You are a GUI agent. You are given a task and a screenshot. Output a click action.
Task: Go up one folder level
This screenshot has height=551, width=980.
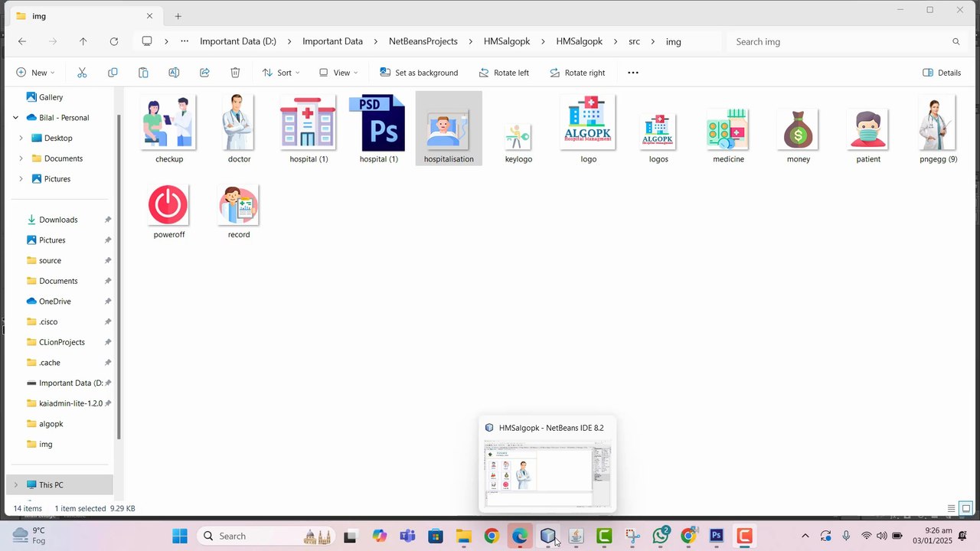[x=83, y=41]
